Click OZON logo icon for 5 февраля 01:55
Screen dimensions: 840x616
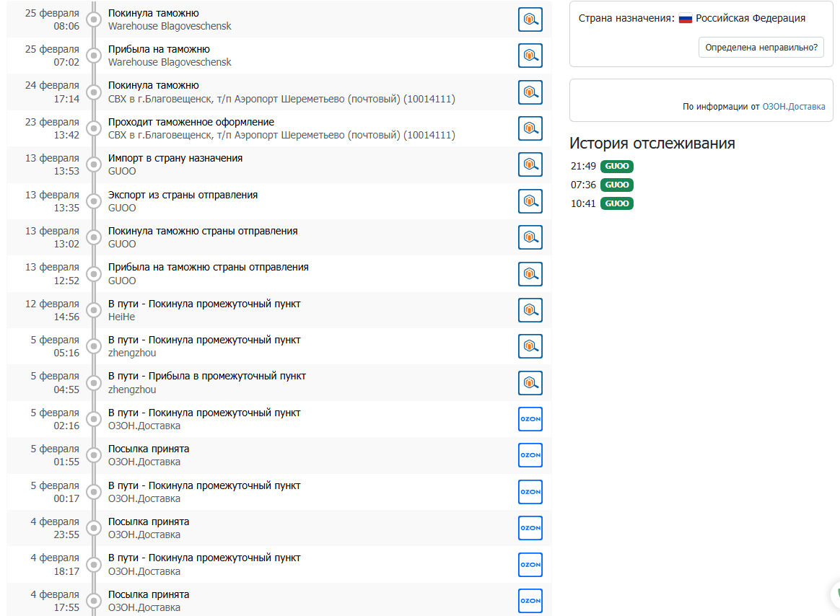tap(530, 455)
